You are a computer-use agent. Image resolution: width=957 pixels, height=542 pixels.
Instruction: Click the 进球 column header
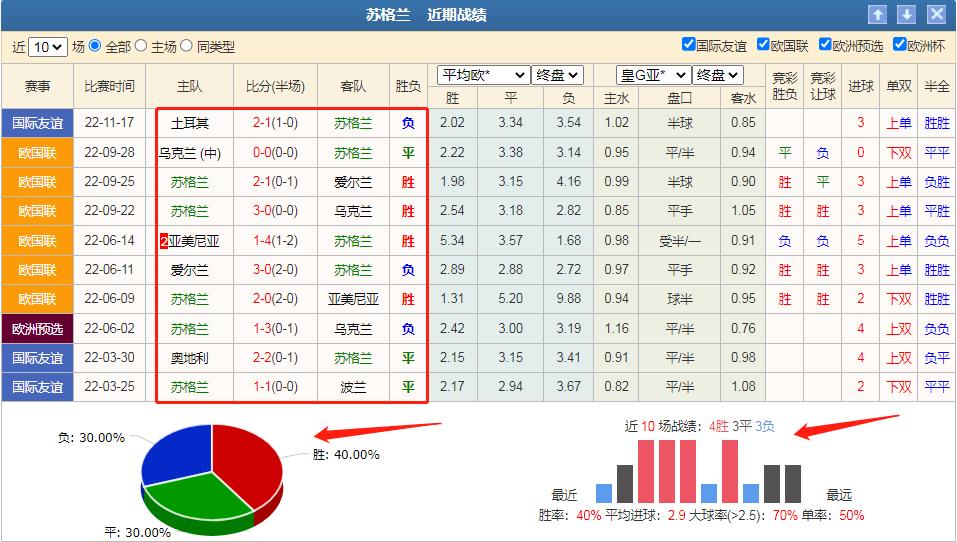click(861, 87)
